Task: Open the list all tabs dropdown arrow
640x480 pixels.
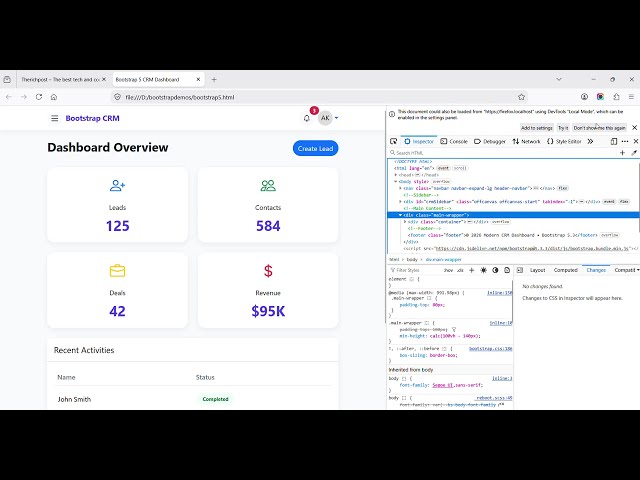Action: [x=559, y=79]
